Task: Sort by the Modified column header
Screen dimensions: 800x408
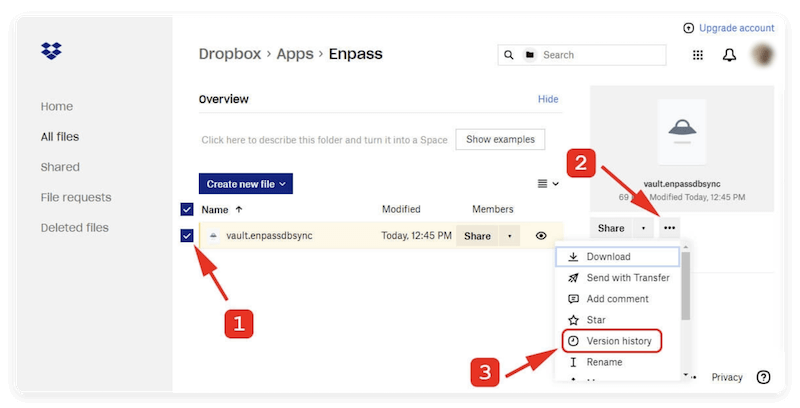Action: (401, 209)
